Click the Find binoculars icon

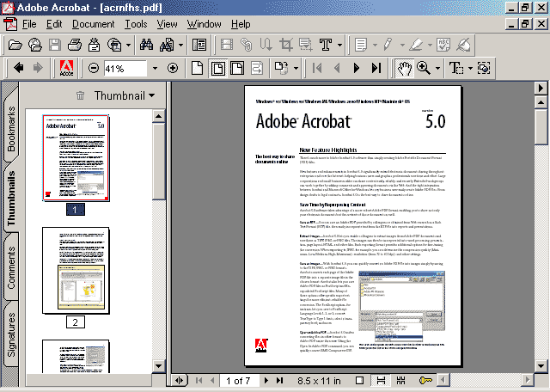pos(146,45)
